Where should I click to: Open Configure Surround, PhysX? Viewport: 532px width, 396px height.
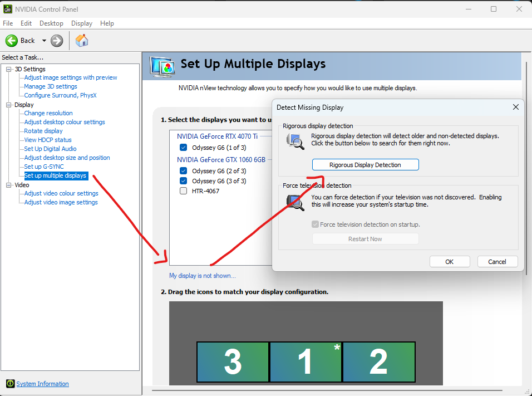(x=61, y=95)
